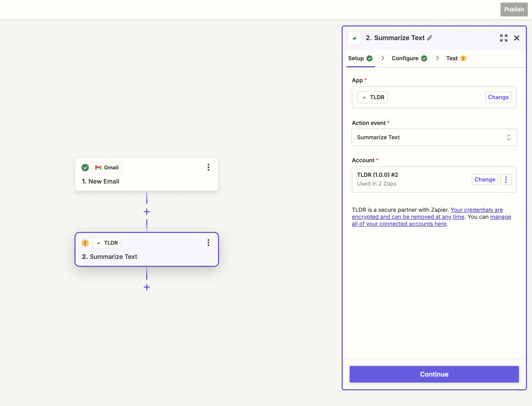The height and width of the screenshot is (406, 532).
Task: Select the TLDR Summarize Text step card
Action: [147, 249]
